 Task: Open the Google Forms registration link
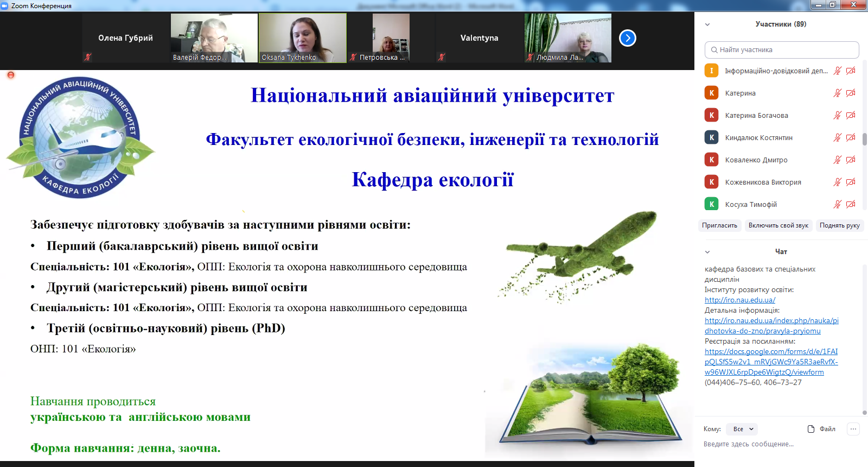[x=771, y=362]
